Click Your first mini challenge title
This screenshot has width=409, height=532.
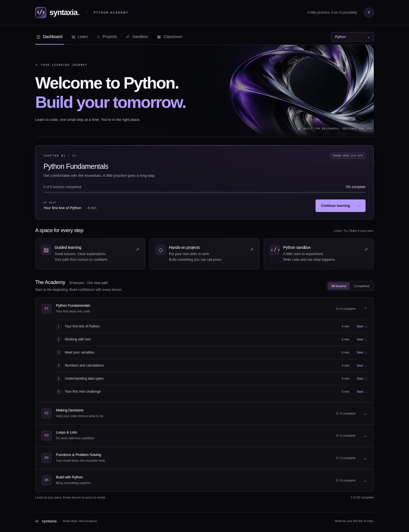pyautogui.click(x=83, y=392)
